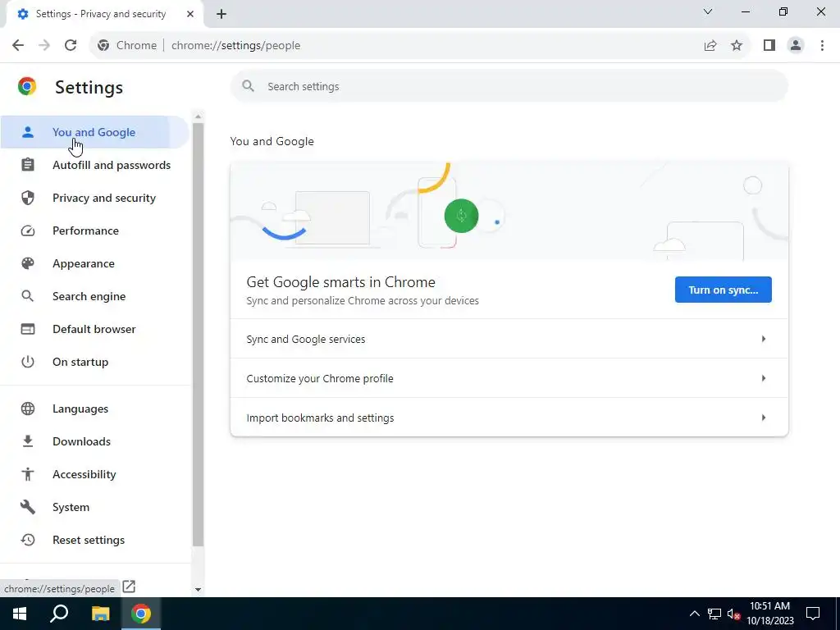Image resolution: width=840 pixels, height=630 pixels.
Task: Expand Sync and Google services arrow
Action: [x=764, y=339]
